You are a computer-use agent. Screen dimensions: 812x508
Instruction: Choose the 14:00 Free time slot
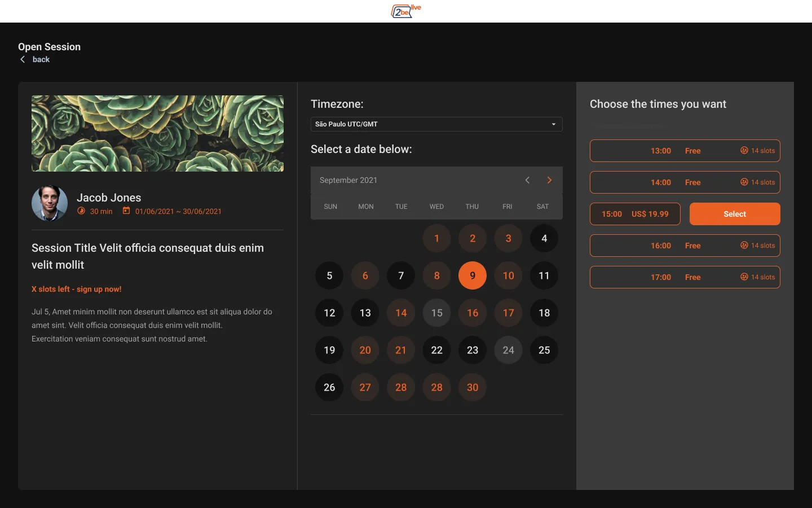[x=685, y=182]
